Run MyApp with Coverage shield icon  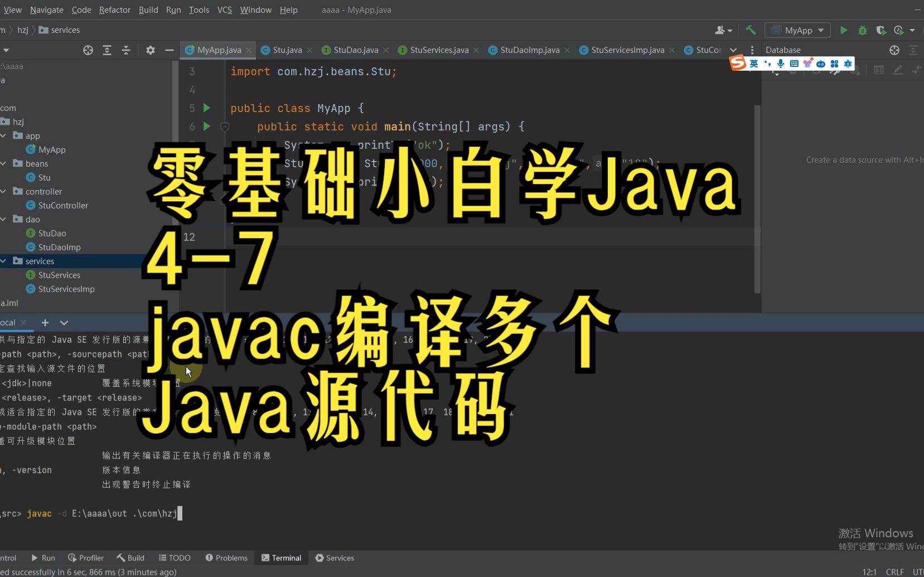[882, 30]
